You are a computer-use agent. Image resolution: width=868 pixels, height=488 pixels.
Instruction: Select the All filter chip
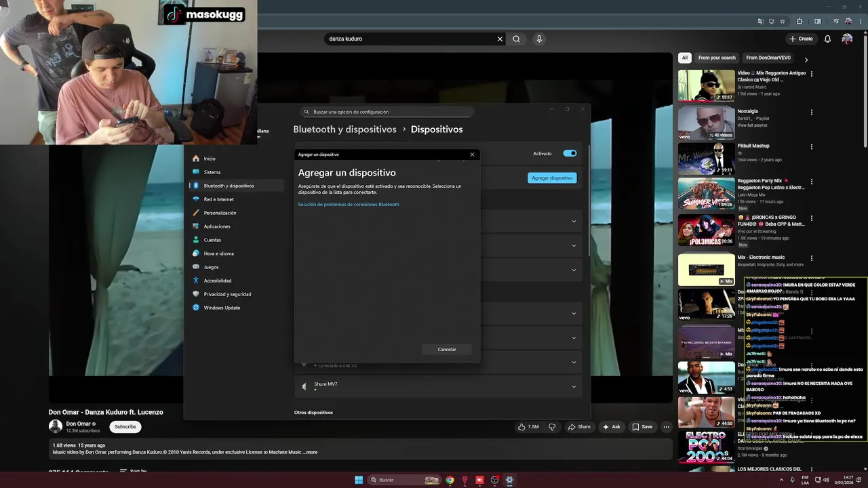point(685,58)
